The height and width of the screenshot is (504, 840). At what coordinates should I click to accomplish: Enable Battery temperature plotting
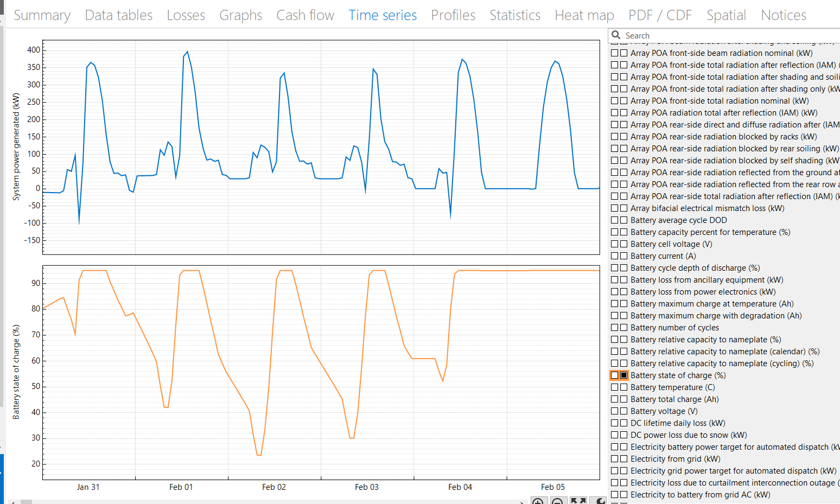(615, 387)
